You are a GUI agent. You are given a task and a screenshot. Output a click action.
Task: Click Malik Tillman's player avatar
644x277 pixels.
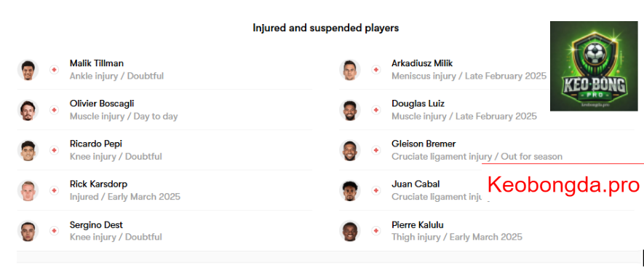click(x=28, y=70)
